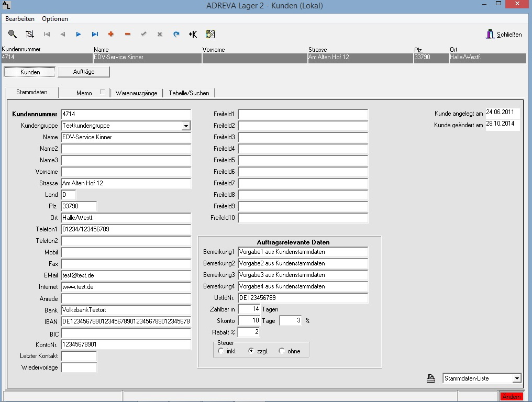Image resolution: width=532 pixels, height=402 pixels.
Task: Open the sort order icon
Action: point(30,34)
